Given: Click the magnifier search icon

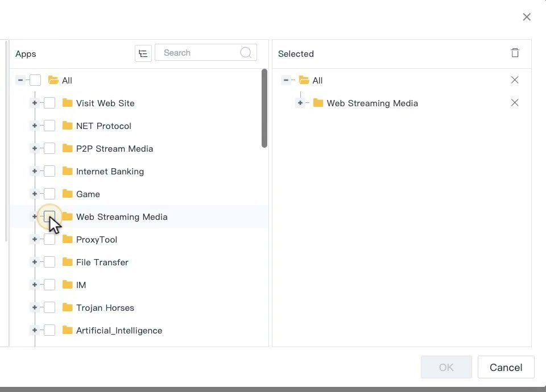Looking at the screenshot, I should (x=246, y=52).
